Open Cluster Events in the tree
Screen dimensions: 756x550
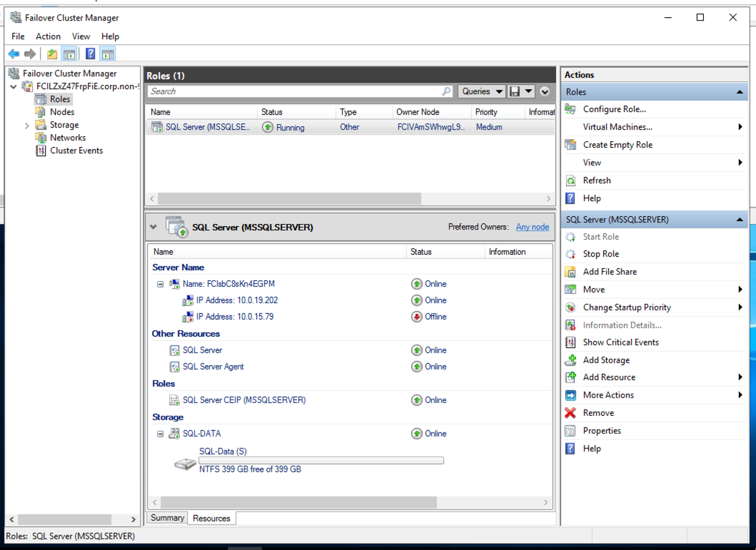[76, 151]
